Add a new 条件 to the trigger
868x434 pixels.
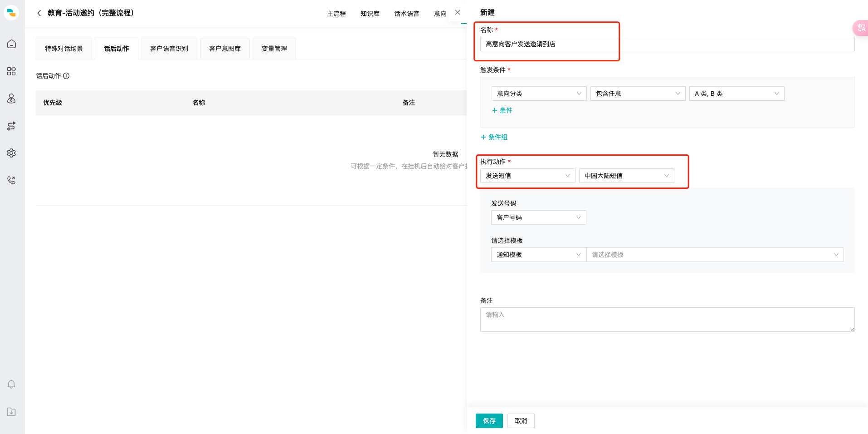tap(502, 110)
